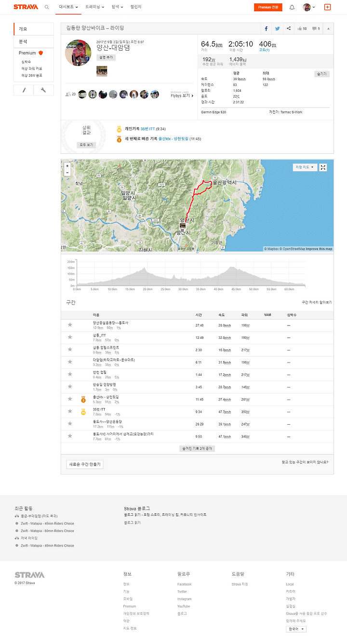Click the orange plus upload icon
The height and width of the screenshot is (644, 347).
click(x=328, y=7)
